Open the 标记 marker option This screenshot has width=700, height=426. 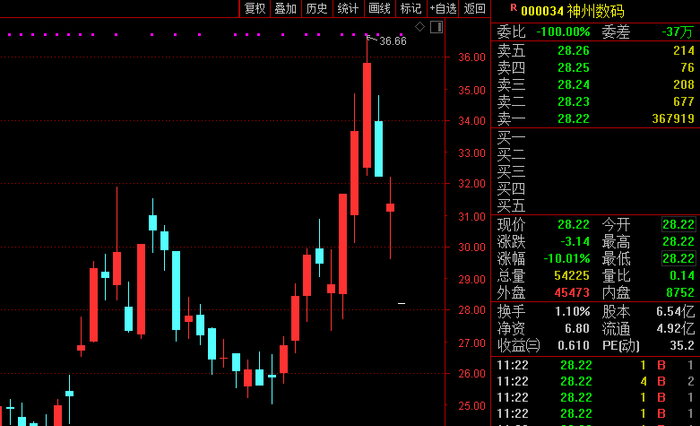pos(411,8)
